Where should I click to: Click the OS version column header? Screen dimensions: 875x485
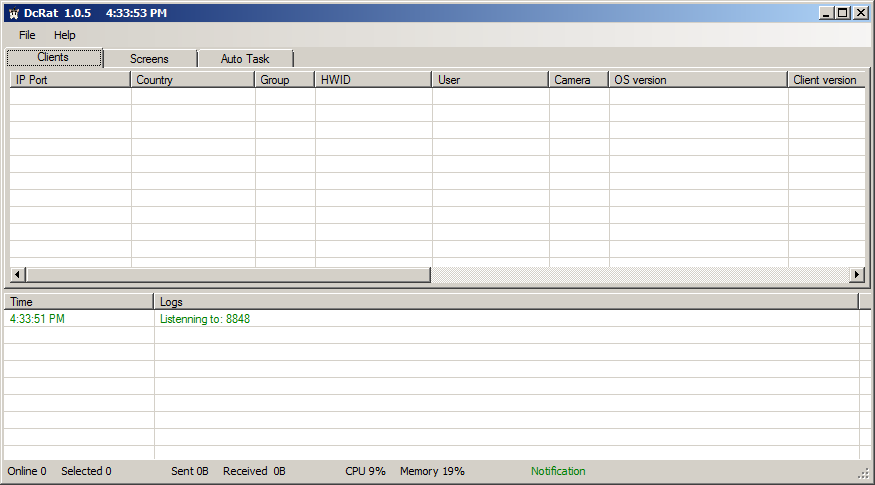(x=697, y=80)
